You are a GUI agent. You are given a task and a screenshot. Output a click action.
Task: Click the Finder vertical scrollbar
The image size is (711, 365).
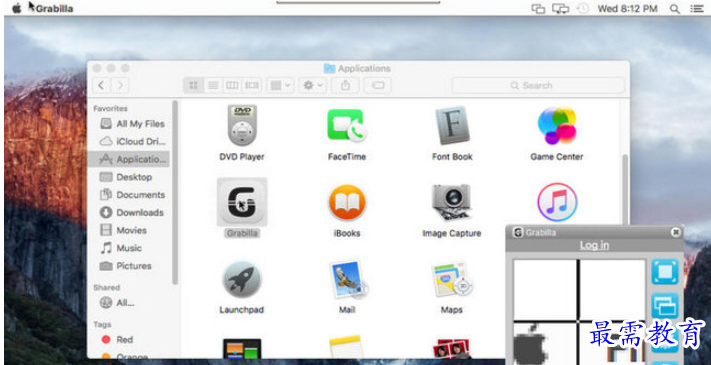pyautogui.click(x=624, y=190)
